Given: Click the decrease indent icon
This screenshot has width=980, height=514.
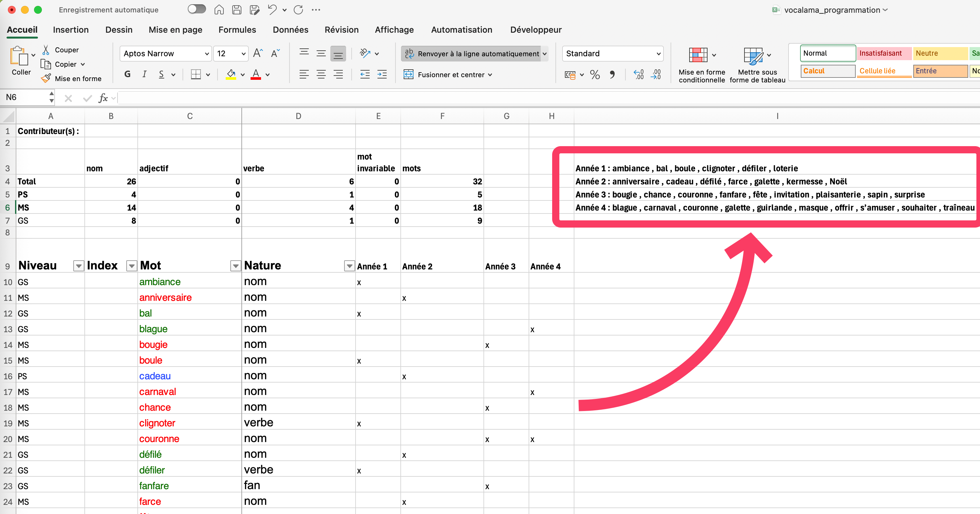Looking at the screenshot, I should tap(365, 75).
